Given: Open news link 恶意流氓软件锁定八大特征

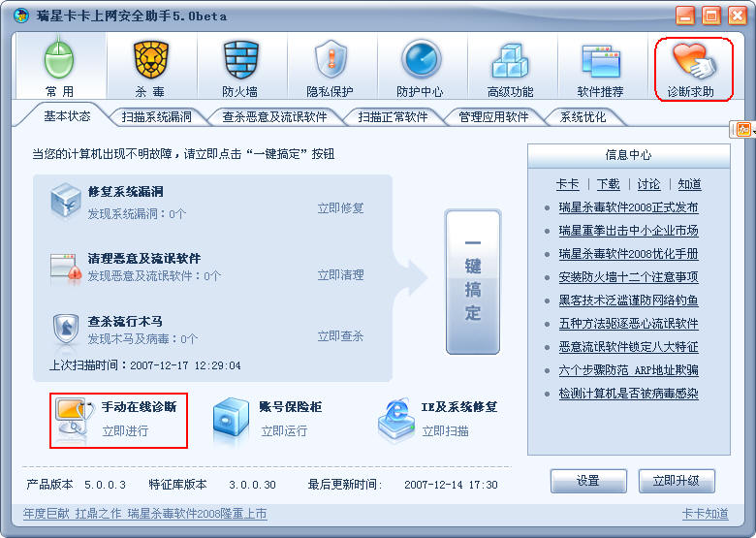Looking at the screenshot, I should click(628, 347).
